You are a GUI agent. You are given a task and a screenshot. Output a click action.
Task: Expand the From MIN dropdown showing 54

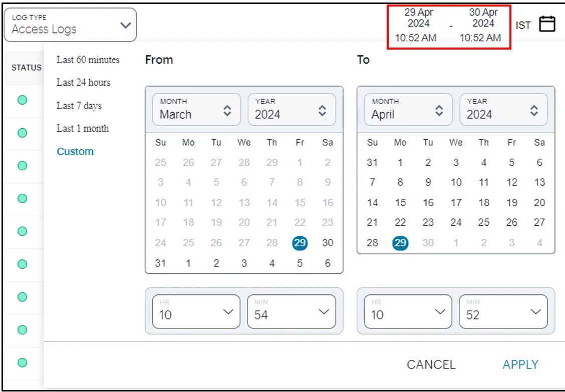(x=292, y=312)
